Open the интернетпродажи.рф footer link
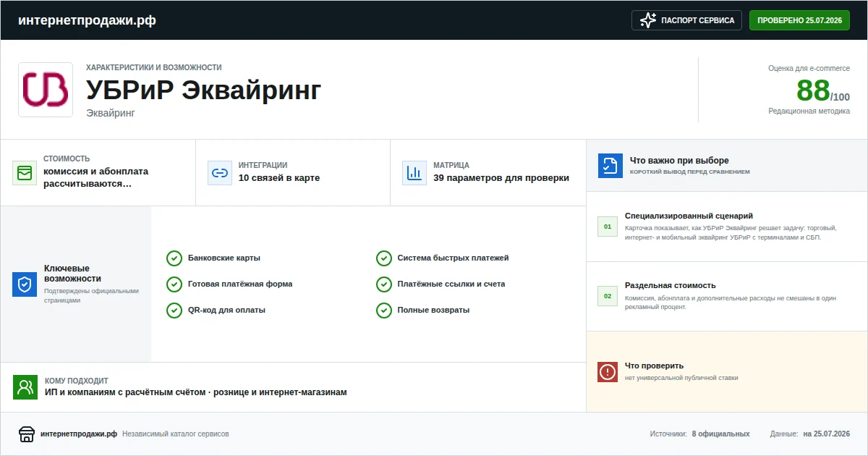 [79, 434]
